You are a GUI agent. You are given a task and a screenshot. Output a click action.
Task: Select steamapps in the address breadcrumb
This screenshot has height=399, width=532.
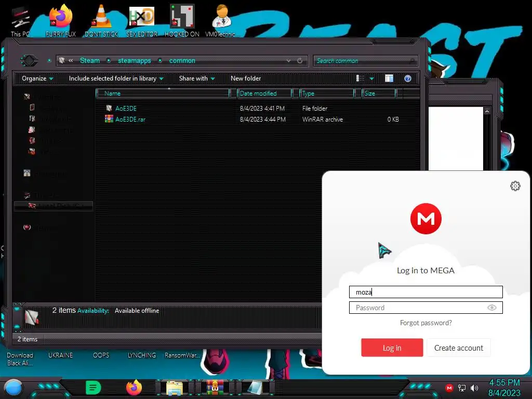135,61
